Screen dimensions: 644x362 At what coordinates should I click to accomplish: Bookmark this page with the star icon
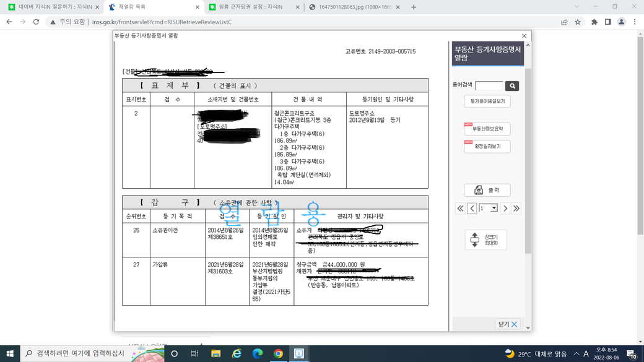578,22
